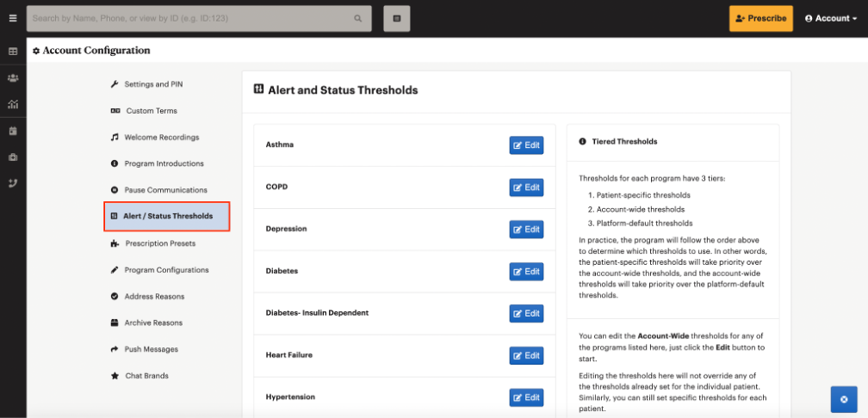The height and width of the screenshot is (418, 868).
Task: Open the calendar icon in the sidebar
Action: 13,131
